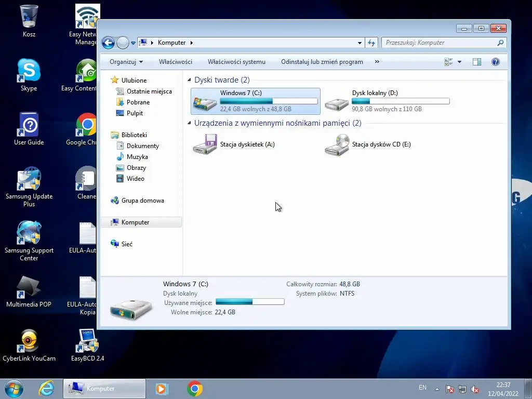The image size is (532, 399).
Task: Select the Stacja dyskietek (A:) floppy drive
Action: (x=205, y=144)
